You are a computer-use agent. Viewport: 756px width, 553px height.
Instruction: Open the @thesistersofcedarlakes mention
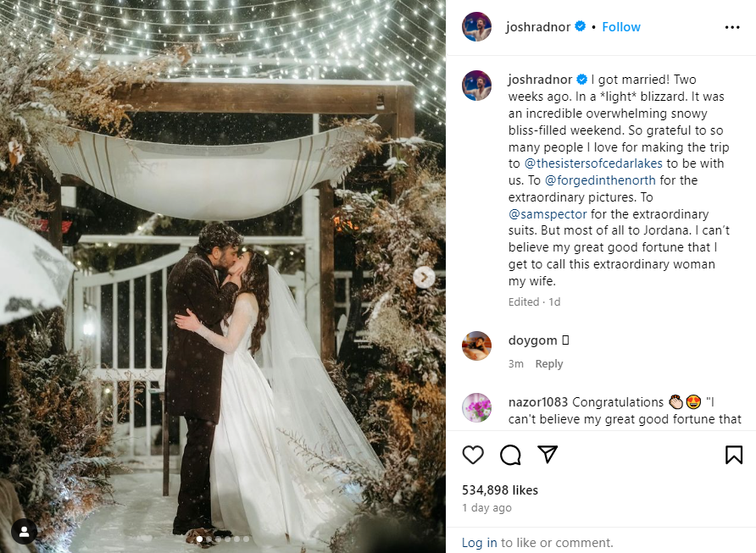593,163
